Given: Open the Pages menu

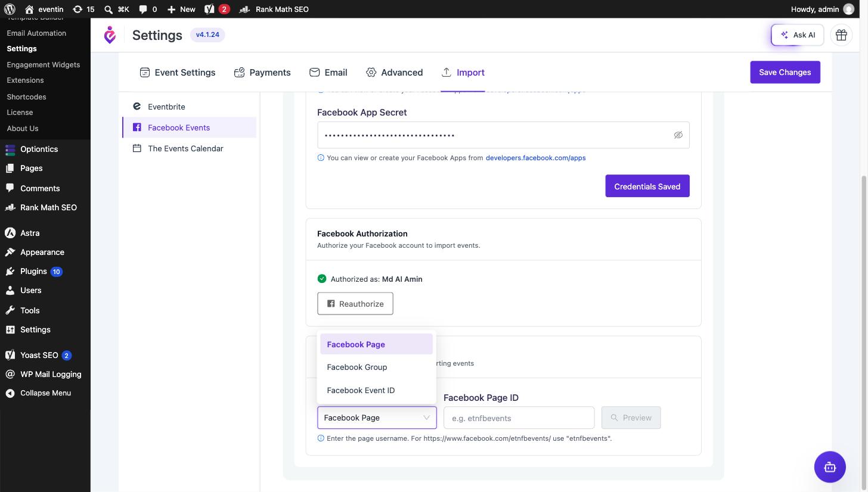Looking at the screenshot, I should [45, 168].
